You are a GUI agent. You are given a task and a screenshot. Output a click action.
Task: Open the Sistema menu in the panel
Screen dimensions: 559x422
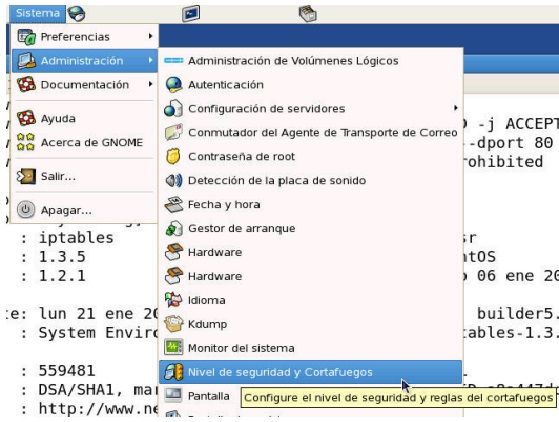click(x=37, y=13)
